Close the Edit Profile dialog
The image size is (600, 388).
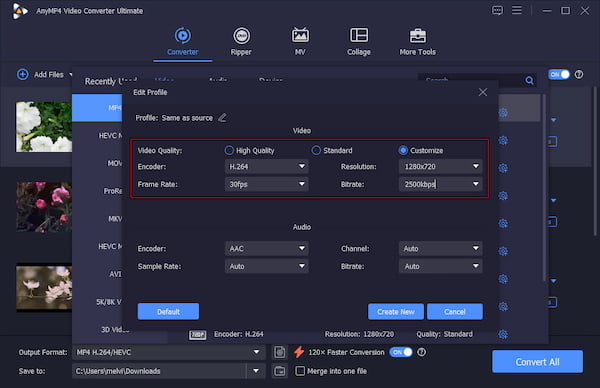pos(483,92)
